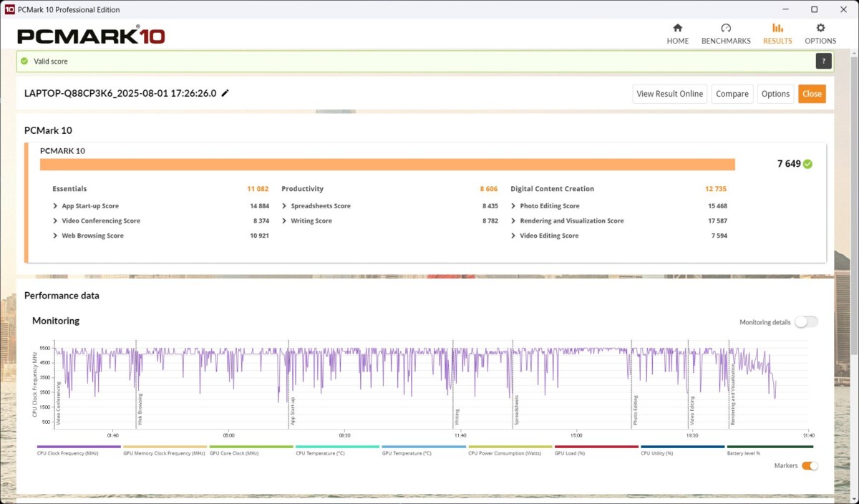
Task: Click the overall score 7 649
Action: 789,164
